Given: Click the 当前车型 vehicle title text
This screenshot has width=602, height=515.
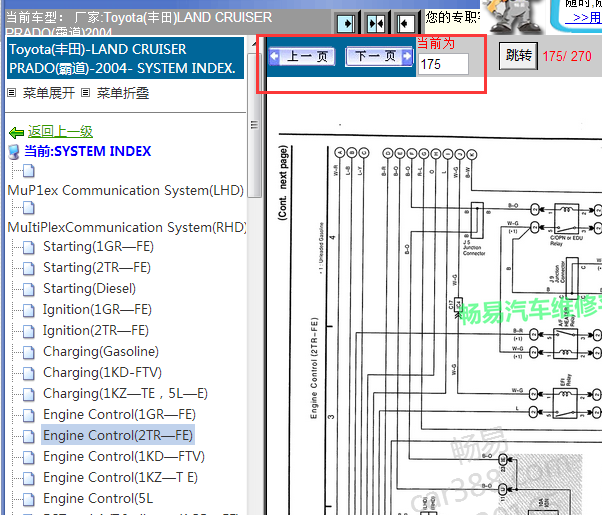Looking at the screenshot, I should (x=139, y=24).
